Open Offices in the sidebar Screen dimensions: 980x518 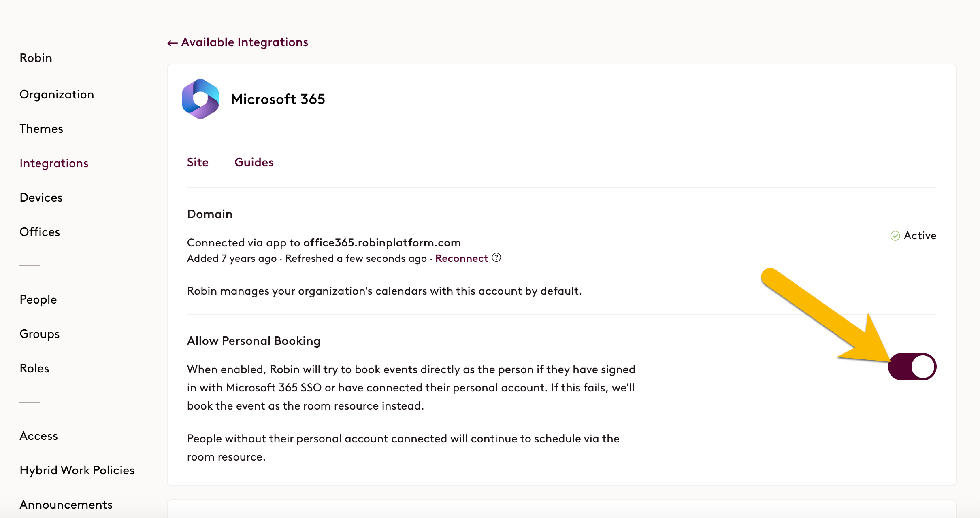pyautogui.click(x=40, y=232)
